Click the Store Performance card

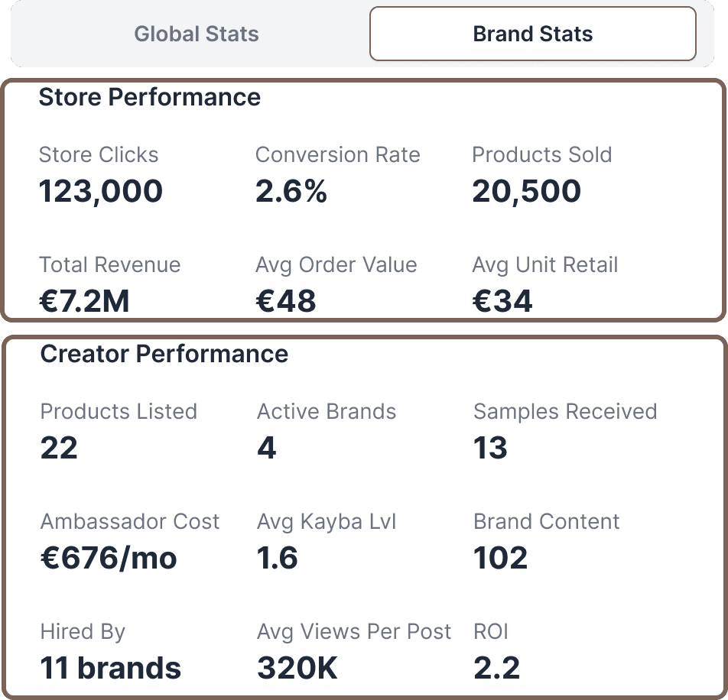pos(364,199)
